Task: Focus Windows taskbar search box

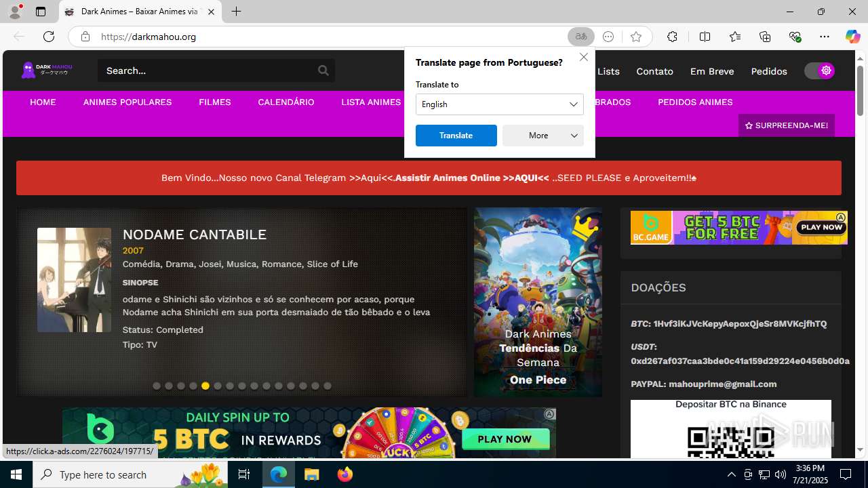Action: [131, 474]
